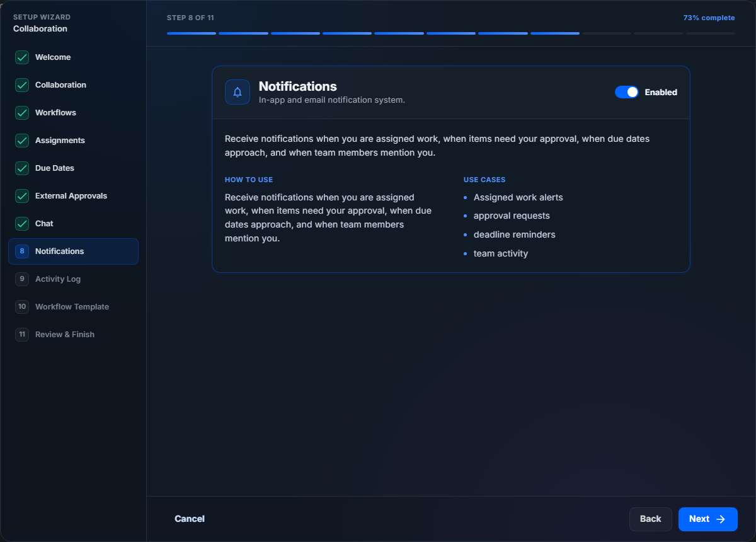Open the External Approvals step
756x542 pixels.
73,196
